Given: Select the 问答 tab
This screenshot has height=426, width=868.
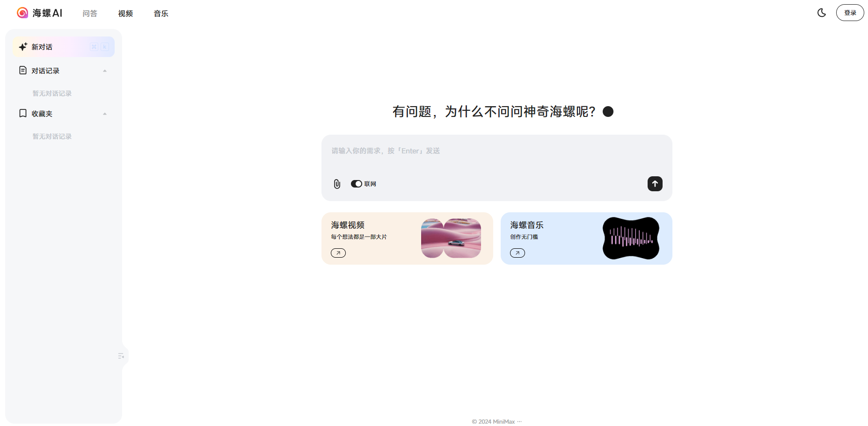Looking at the screenshot, I should click(x=90, y=14).
